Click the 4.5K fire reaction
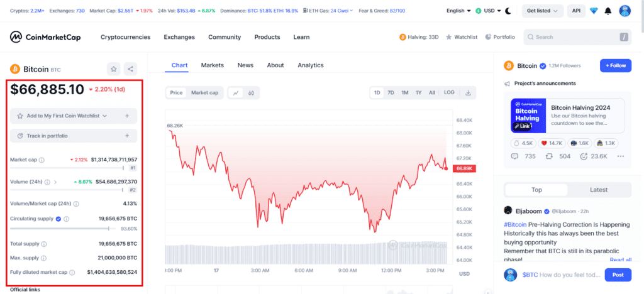Image resolution: width=644 pixels, height=294 pixels. click(523, 143)
